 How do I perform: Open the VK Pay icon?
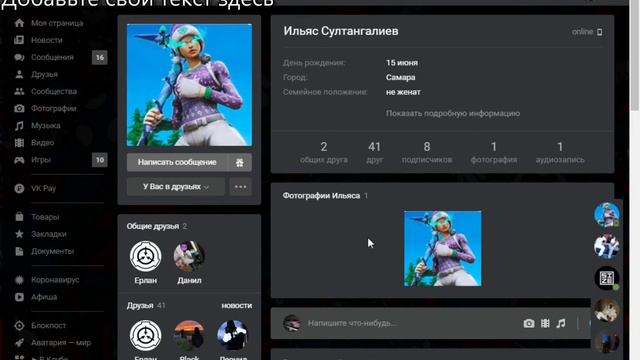pos(19,189)
